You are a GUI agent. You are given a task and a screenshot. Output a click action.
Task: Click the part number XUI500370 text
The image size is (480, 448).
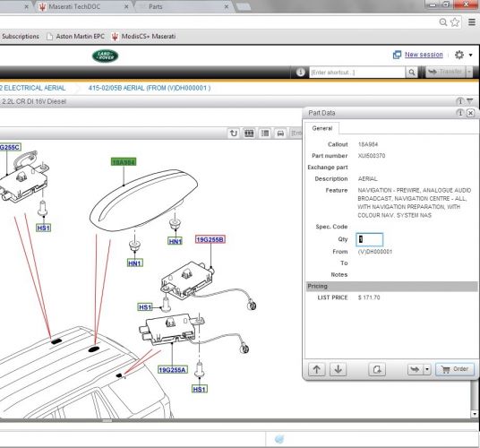(372, 156)
